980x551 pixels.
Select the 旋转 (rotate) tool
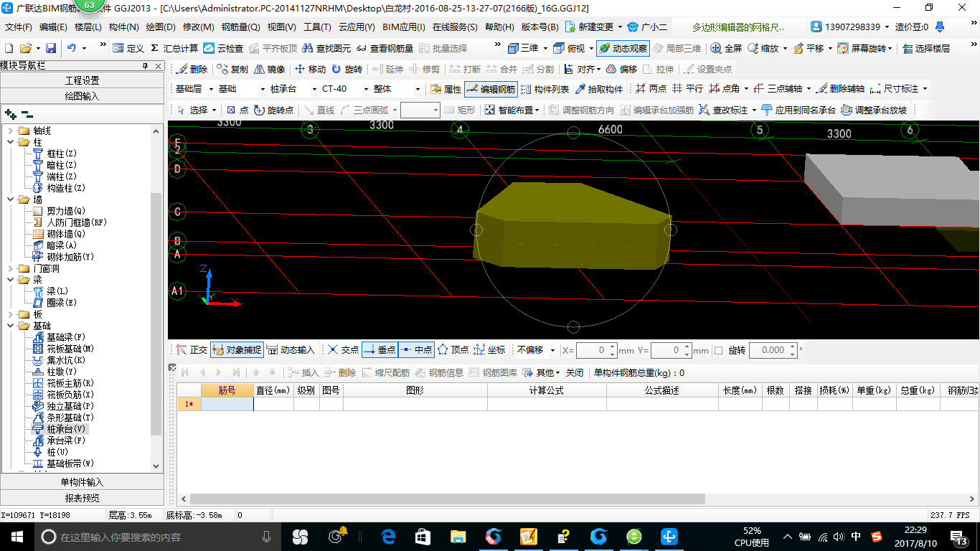click(347, 70)
